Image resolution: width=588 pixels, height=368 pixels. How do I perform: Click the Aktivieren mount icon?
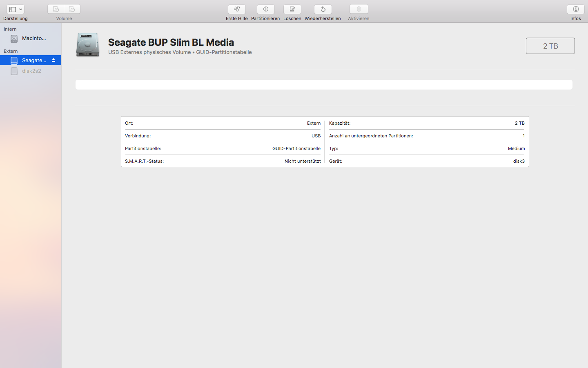pos(359,9)
